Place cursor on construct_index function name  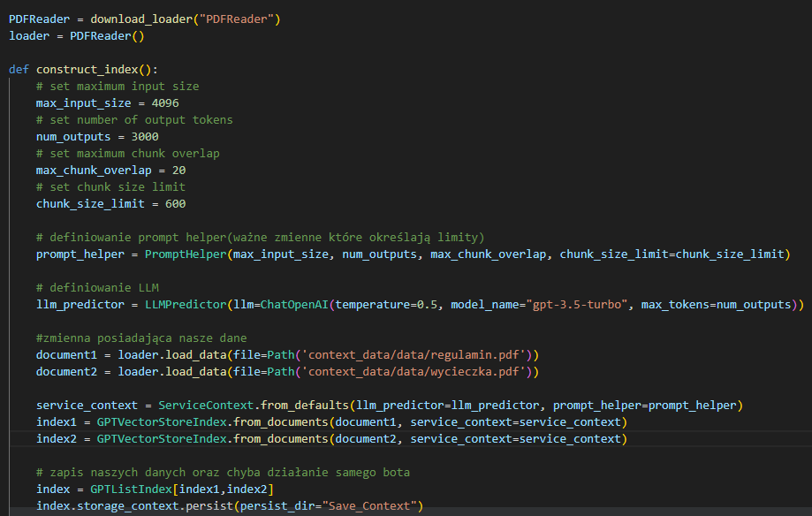click(x=87, y=70)
